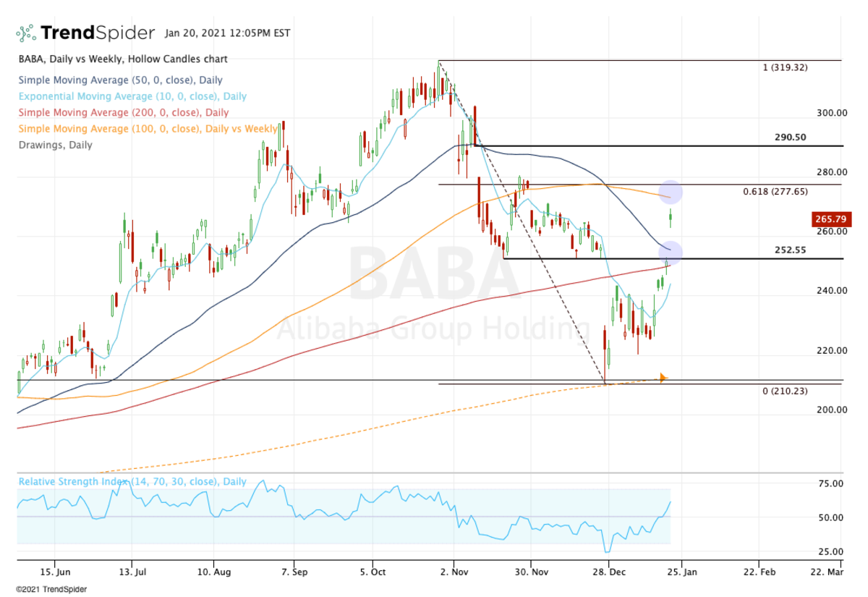
Task: Select the Simple Moving Average (100) Daily vs Weekly legend
Action: 148,128
